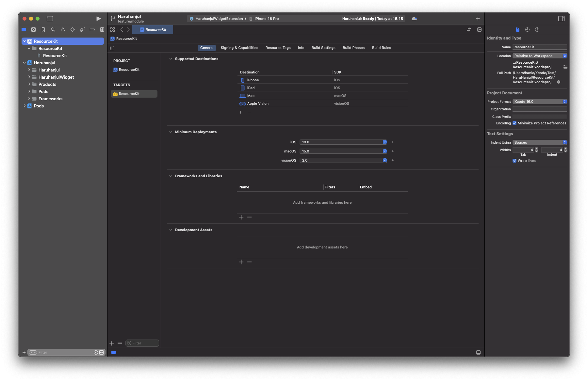
Task: Open the source control navigator icon
Action: click(33, 30)
